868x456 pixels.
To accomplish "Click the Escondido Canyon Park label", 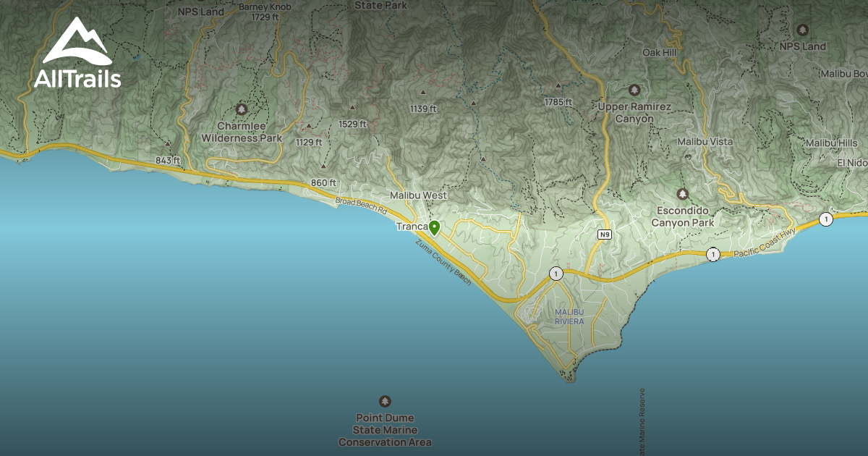I will click(x=682, y=217).
